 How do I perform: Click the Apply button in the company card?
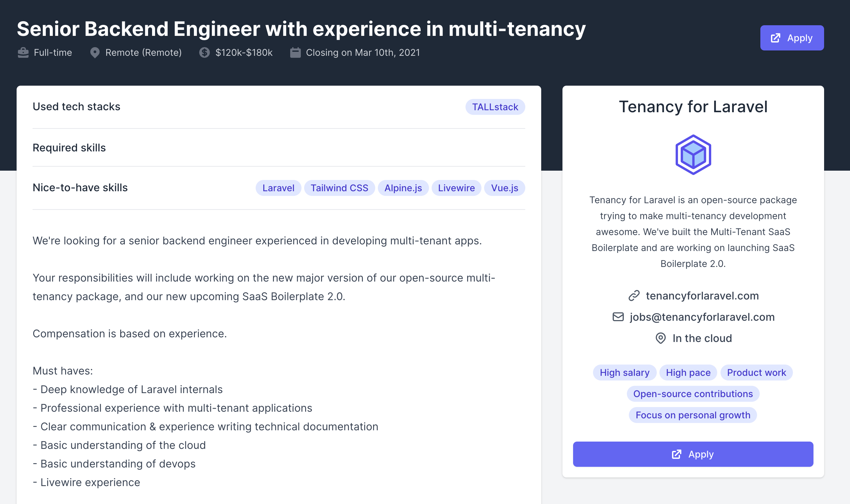click(693, 454)
